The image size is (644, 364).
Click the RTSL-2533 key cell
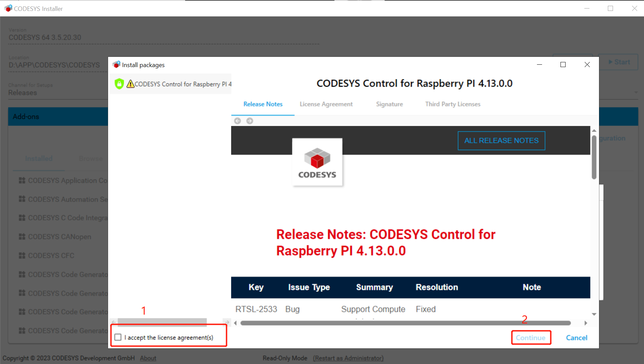tap(256, 309)
